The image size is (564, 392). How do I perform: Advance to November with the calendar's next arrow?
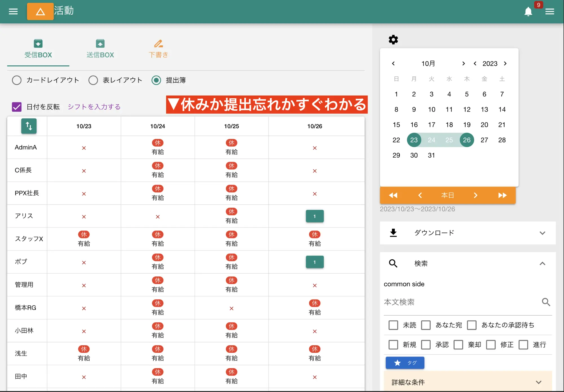[463, 64]
